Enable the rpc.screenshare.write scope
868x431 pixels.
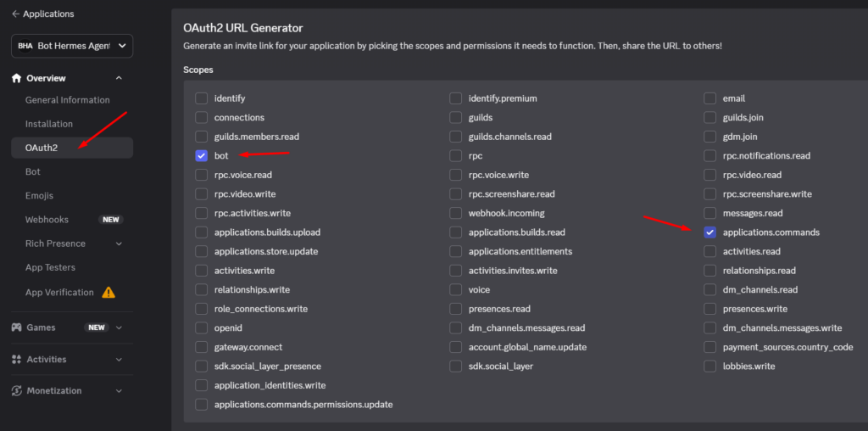[x=709, y=194]
